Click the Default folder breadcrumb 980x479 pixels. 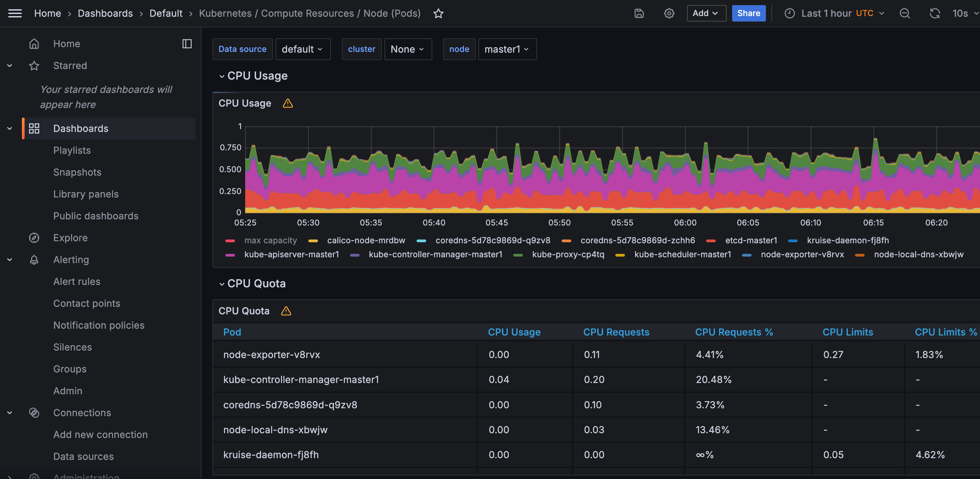pyautogui.click(x=166, y=13)
